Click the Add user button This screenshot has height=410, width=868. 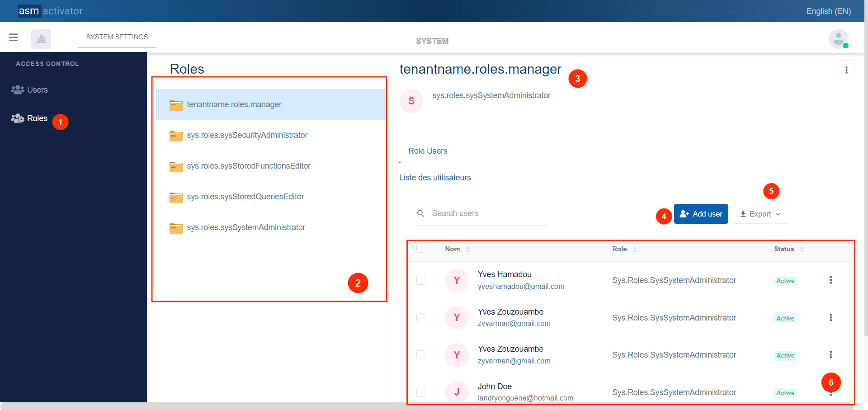[701, 214]
